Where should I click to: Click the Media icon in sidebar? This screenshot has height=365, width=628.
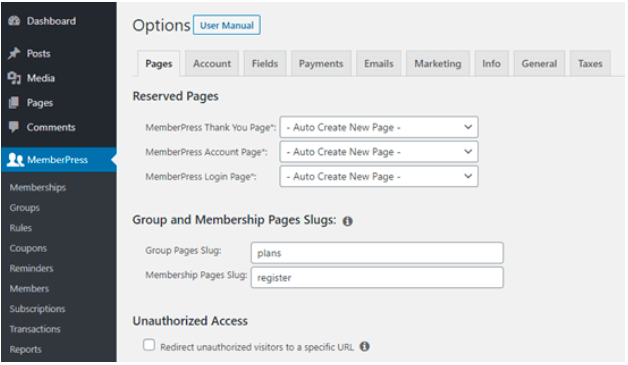pos(14,78)
